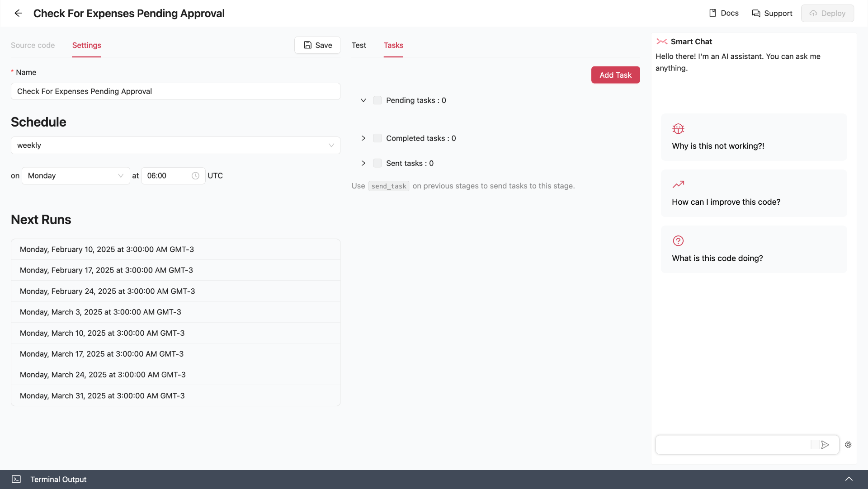Open chat settings gear icon
Image resolution: width=868 pixels, height=489 pixels.
(x=849, y=445)
